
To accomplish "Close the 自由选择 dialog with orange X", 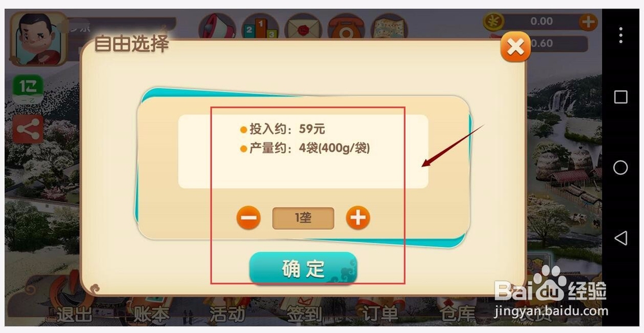I will point(515,46).
